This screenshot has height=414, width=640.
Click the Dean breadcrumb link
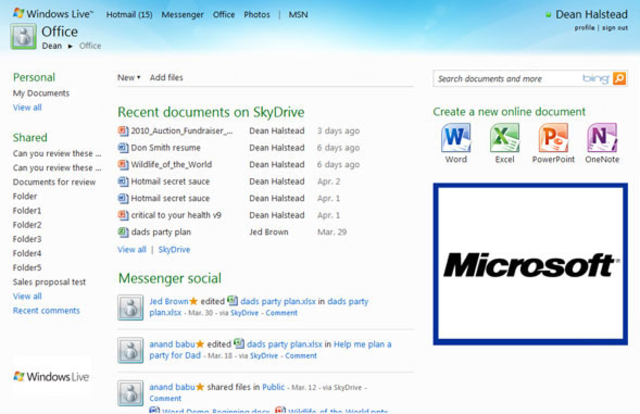52,46
